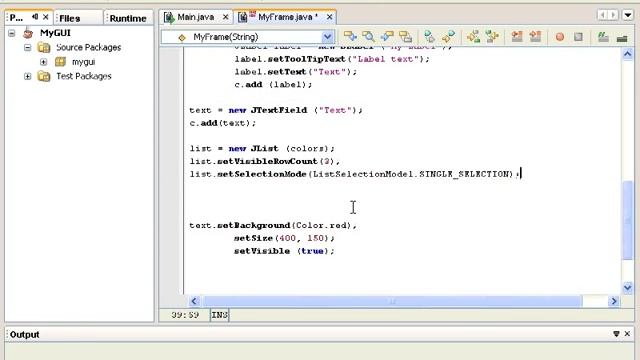Switch to the Files tab
The image size is (640, 360).
(70, 18)
